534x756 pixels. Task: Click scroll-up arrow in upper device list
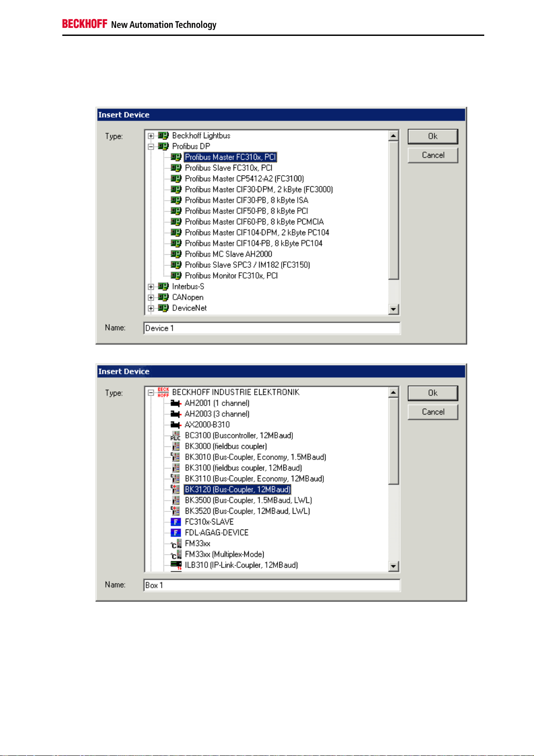[394, 135]
